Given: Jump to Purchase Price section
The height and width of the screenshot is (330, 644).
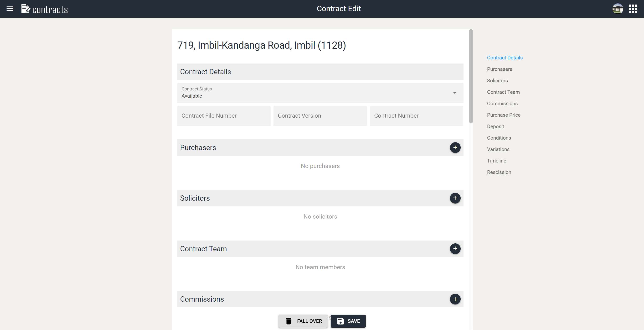Looking at the screenshot, I should pos(504,115).
